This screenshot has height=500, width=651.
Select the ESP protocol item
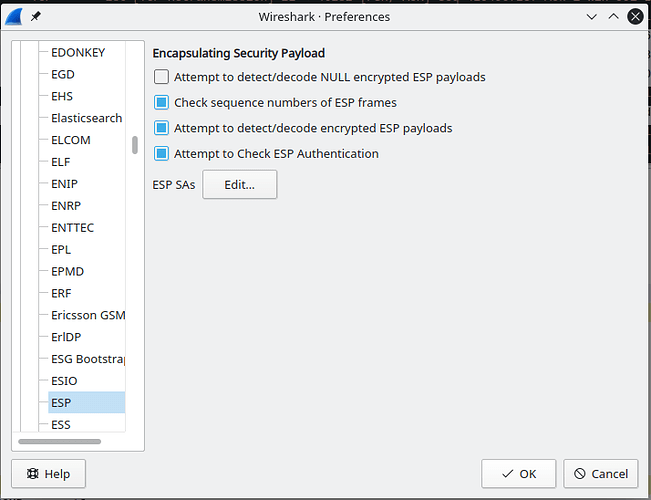pyautogui.click(x=61, y=403)
